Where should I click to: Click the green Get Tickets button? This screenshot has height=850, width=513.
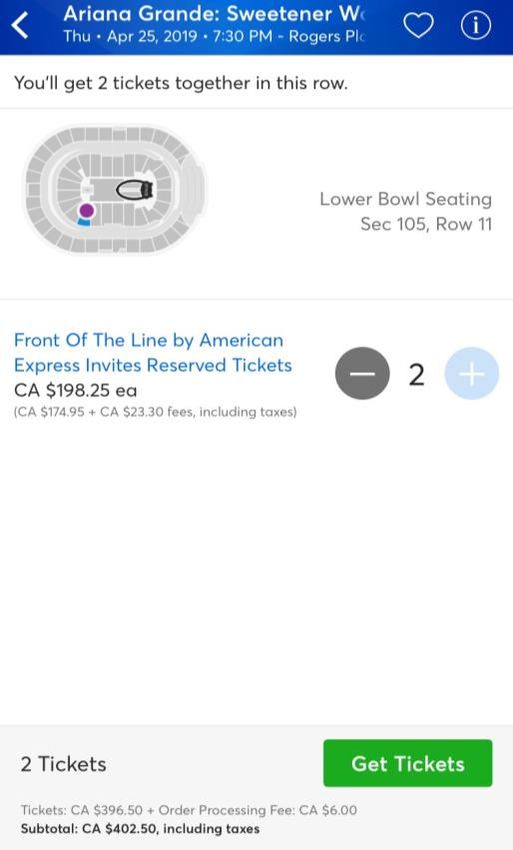pos(408,763)
